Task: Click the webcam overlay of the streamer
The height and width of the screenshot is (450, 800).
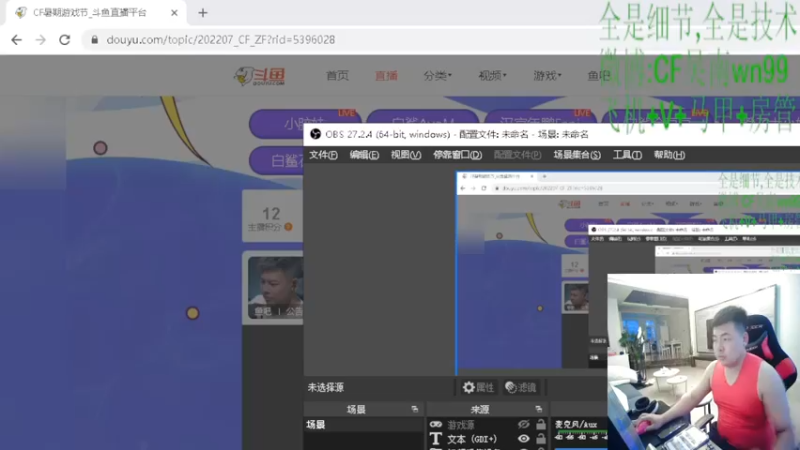Action: (704, 362)
